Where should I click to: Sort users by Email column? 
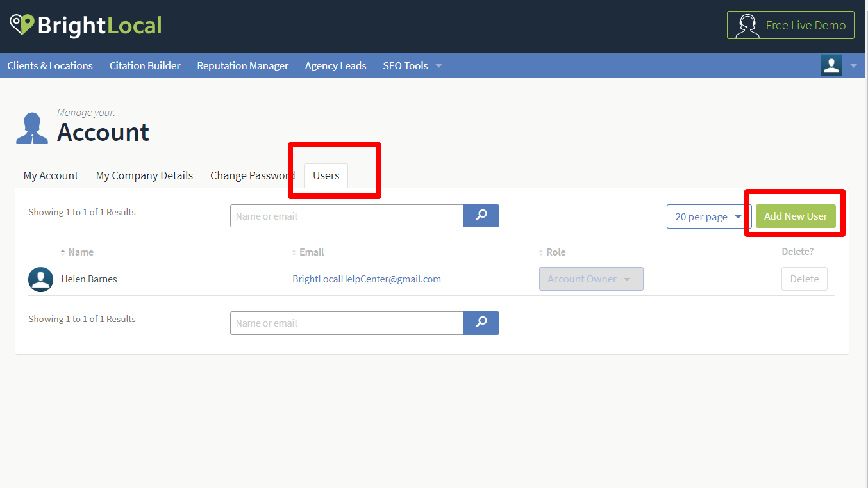pos(308,252)
